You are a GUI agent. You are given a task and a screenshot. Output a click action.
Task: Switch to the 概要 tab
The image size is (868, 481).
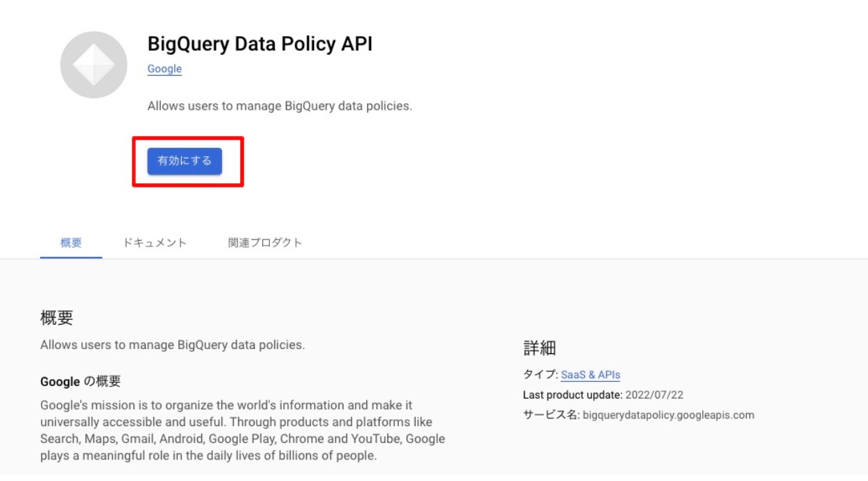71,243
